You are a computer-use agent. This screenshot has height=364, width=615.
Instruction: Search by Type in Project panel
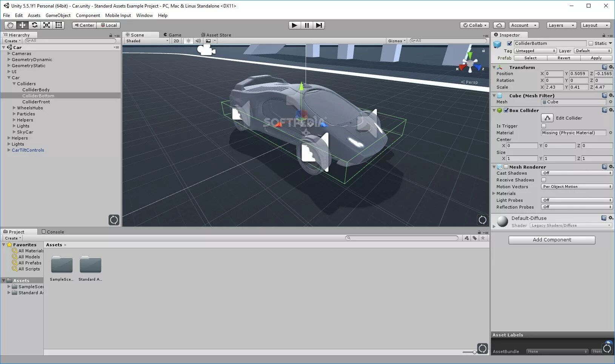[x=467, y=238]
